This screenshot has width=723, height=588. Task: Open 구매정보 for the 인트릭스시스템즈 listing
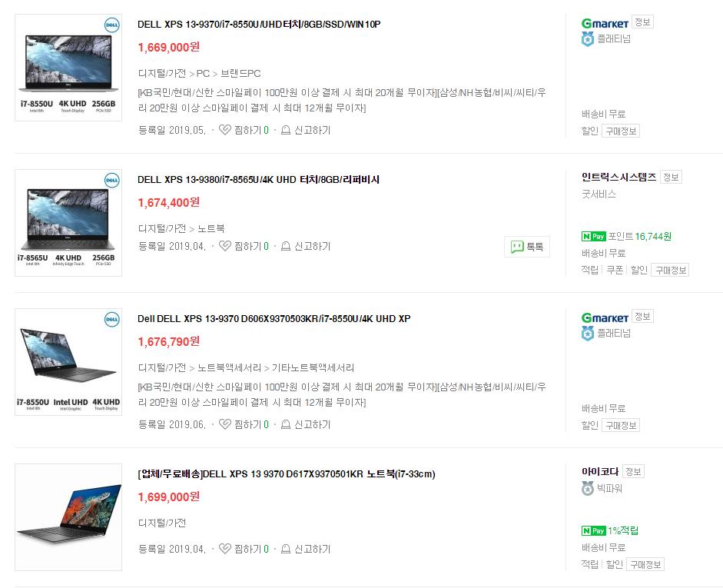671,271
